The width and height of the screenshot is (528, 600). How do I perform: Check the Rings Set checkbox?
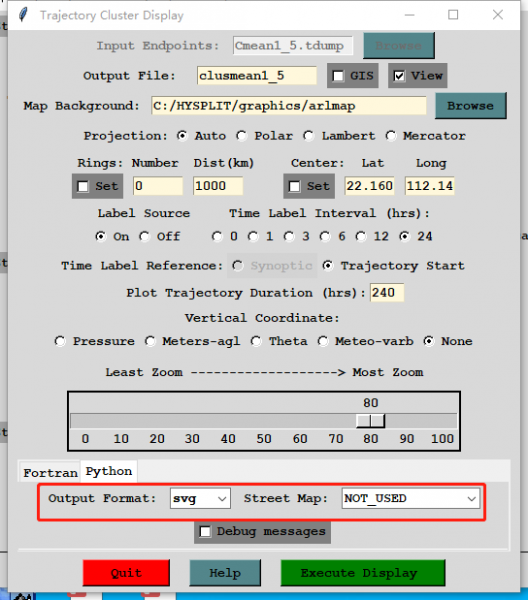tap(83, 186)
